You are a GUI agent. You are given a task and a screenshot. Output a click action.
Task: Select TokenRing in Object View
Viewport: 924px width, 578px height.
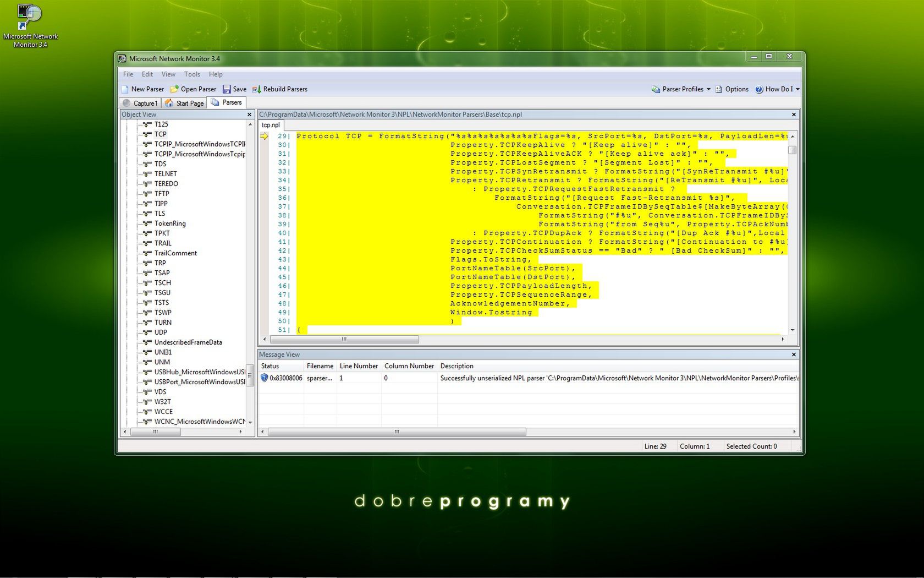coord(170,223)
